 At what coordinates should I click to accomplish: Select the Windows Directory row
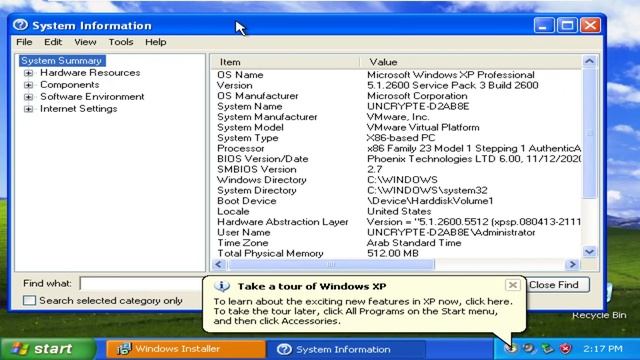(397, 180)
